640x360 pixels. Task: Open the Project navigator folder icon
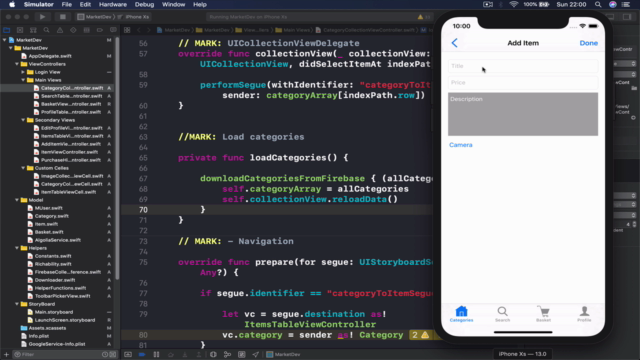pos(7,30)
